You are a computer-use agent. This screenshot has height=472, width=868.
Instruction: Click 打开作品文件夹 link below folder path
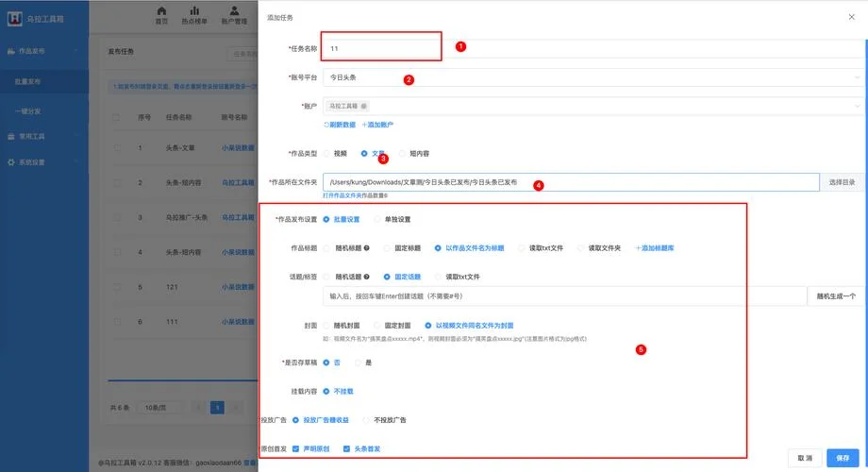[342, 195]
